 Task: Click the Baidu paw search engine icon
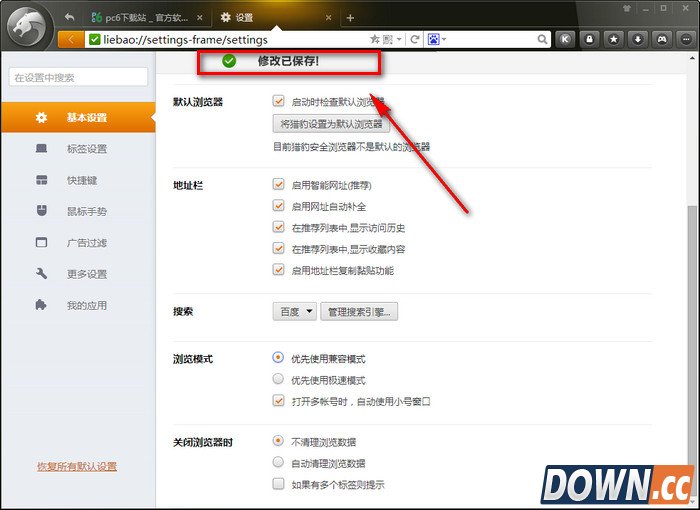click(433, 39)
